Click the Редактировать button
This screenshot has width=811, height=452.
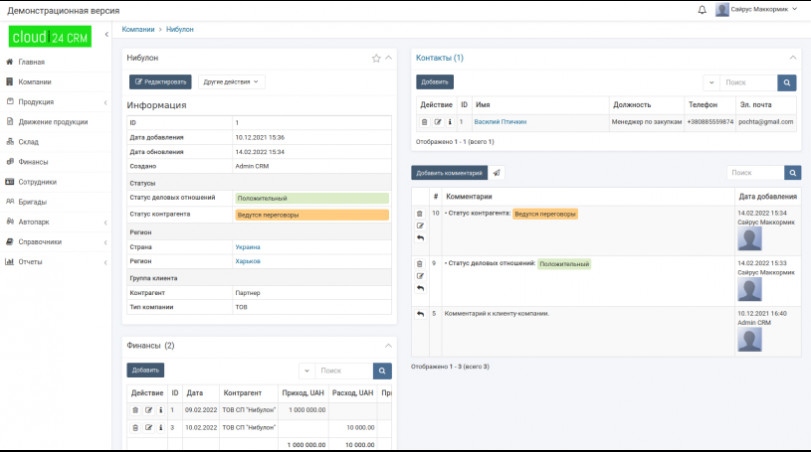pos(160,82)
